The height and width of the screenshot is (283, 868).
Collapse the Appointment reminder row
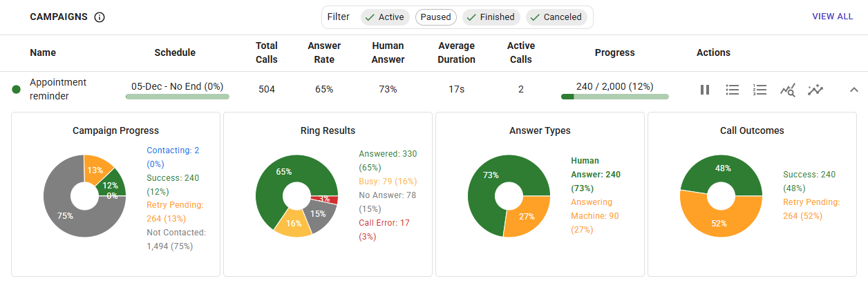(x=853, y=90)
